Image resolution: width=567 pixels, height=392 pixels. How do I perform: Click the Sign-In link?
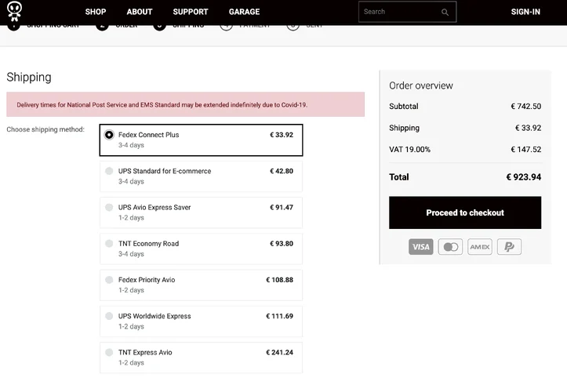coord(525,12)
